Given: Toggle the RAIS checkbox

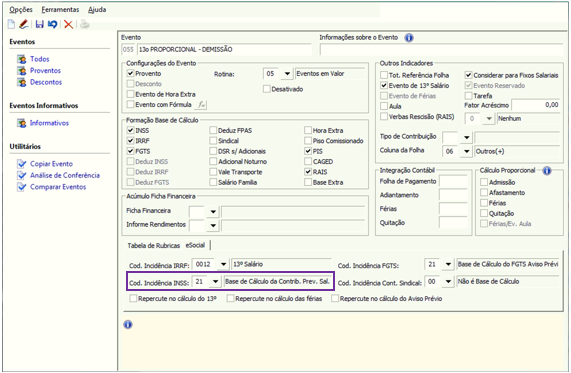Looking at the screenshot, I should point(308,172).
